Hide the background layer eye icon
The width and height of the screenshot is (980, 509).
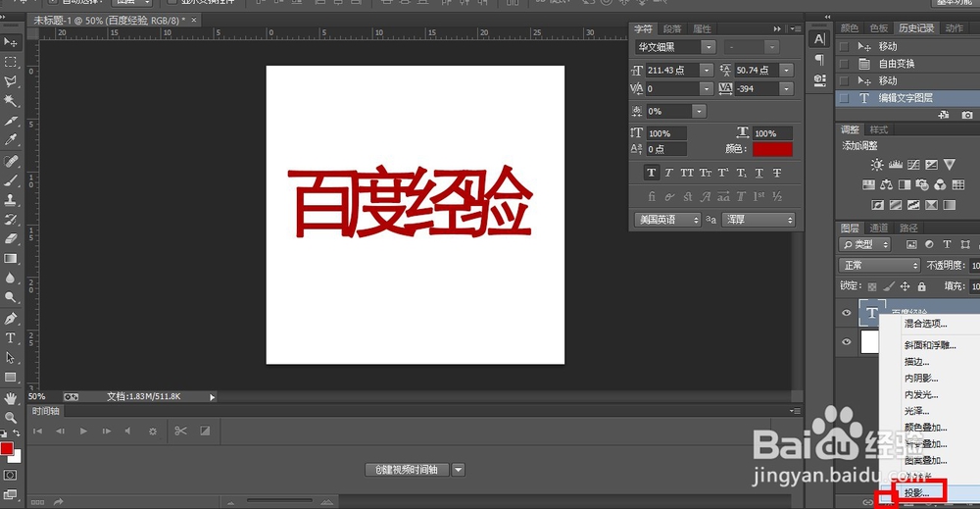tap(847, 341)
